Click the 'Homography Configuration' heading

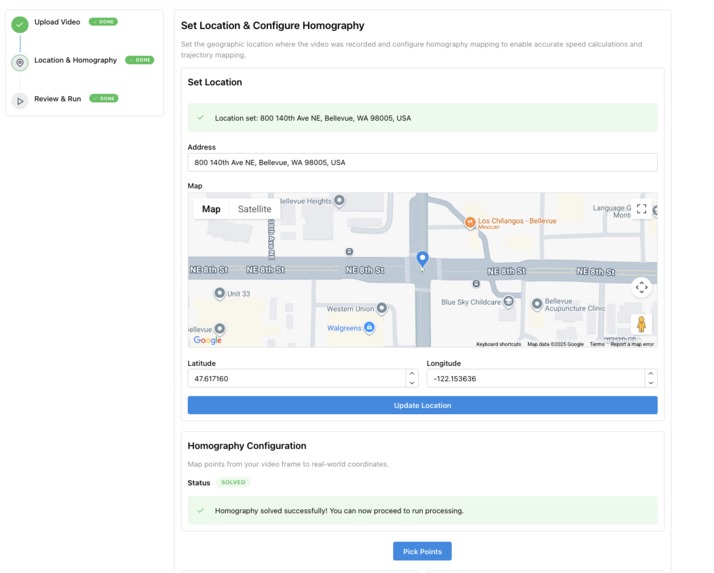pos(247,446)
